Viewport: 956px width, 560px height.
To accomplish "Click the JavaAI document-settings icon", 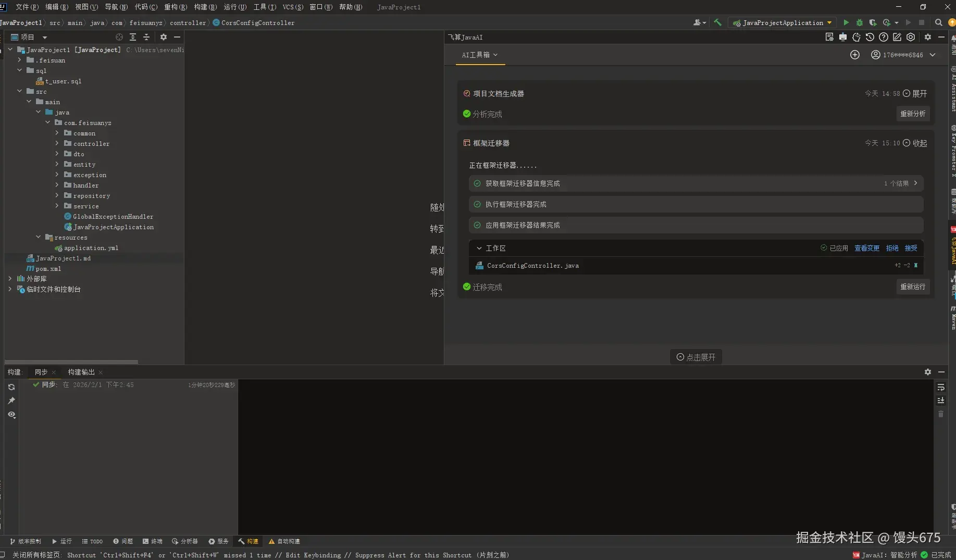I will (829, 37).
